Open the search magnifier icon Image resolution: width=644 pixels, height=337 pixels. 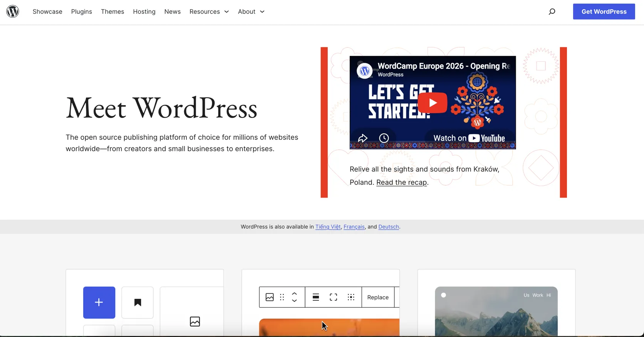(x=552, y=12)
